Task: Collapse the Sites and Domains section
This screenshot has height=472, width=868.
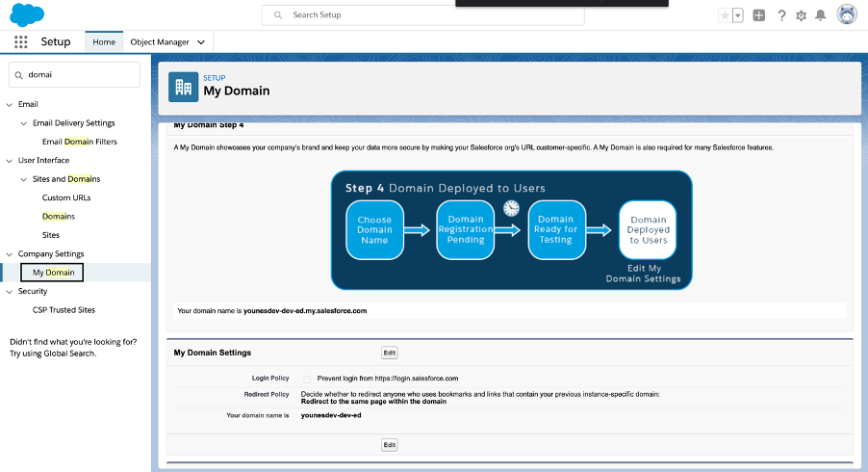Action: click(23, 179)
